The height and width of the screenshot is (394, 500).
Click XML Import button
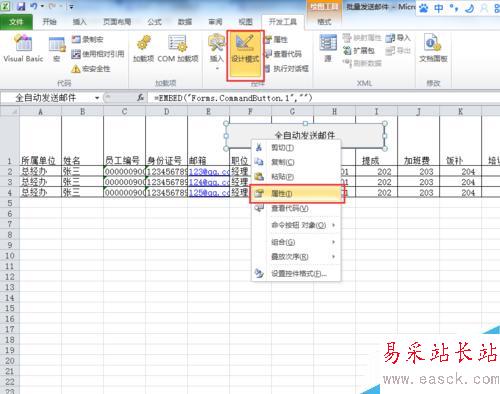click(398, 38)
